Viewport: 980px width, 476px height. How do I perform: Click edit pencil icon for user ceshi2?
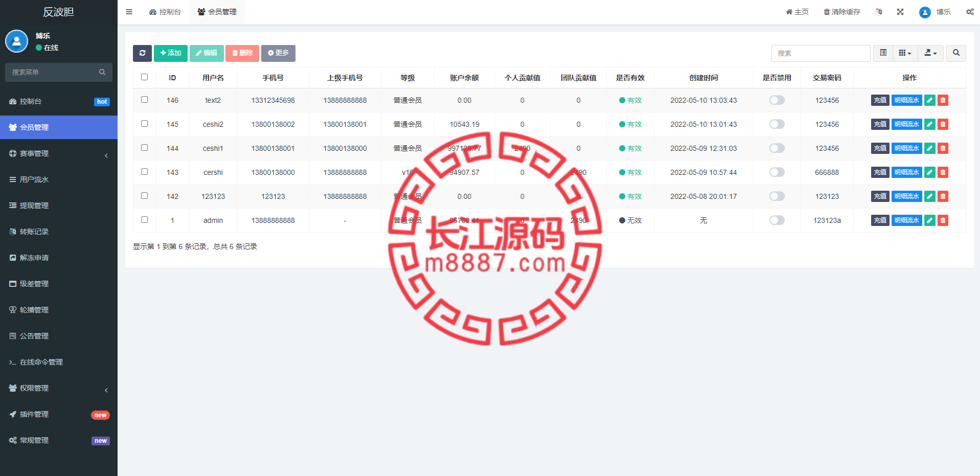coord(930,124)
